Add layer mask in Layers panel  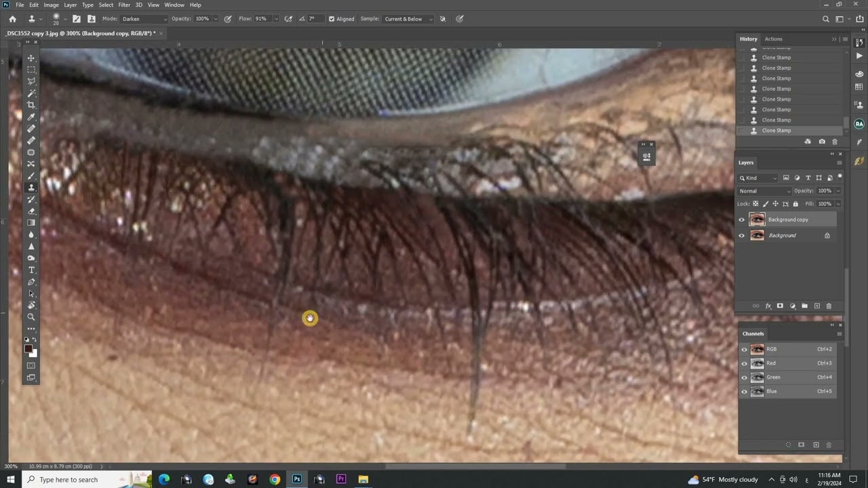(x=780, y=306)
